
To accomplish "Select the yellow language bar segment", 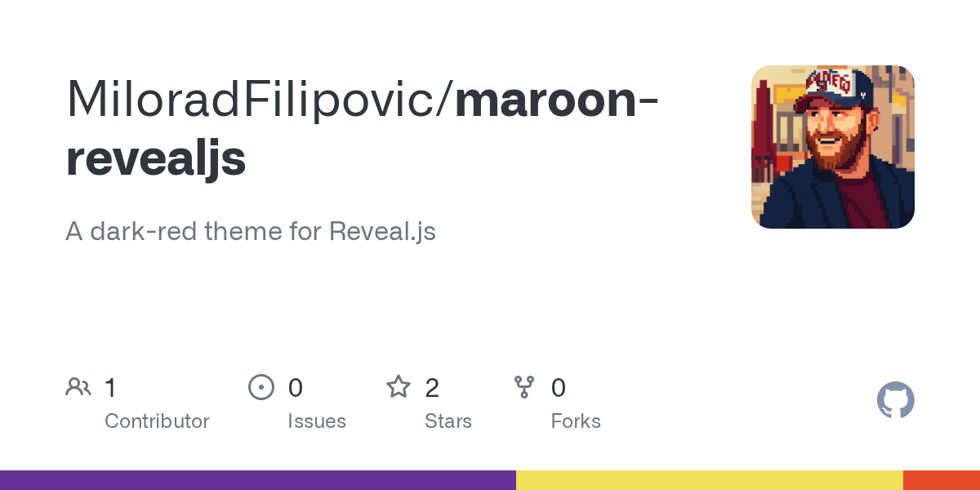I will coord(710,480).
